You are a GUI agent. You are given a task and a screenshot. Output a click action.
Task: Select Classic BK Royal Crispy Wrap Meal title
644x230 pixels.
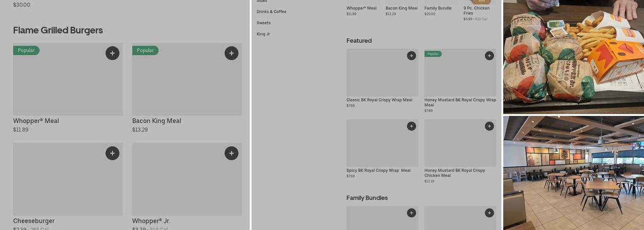pyautogui.click(x=379, y=100)
